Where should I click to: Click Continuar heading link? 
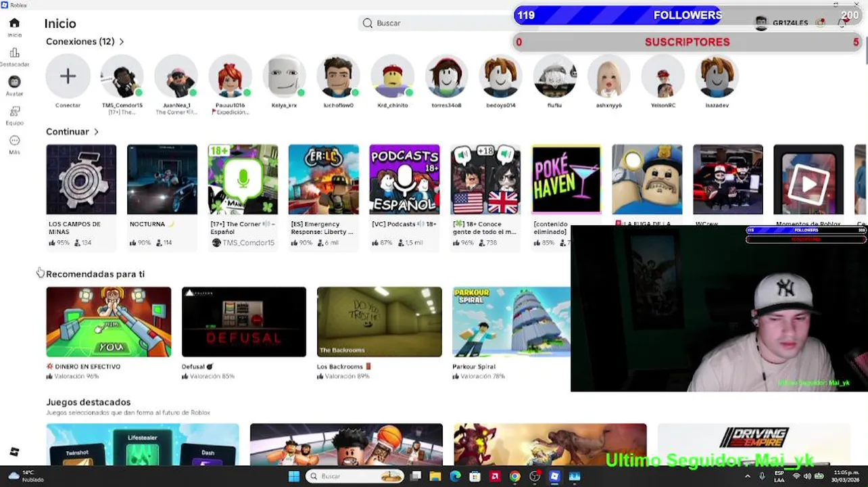click(x=68, y=132)
